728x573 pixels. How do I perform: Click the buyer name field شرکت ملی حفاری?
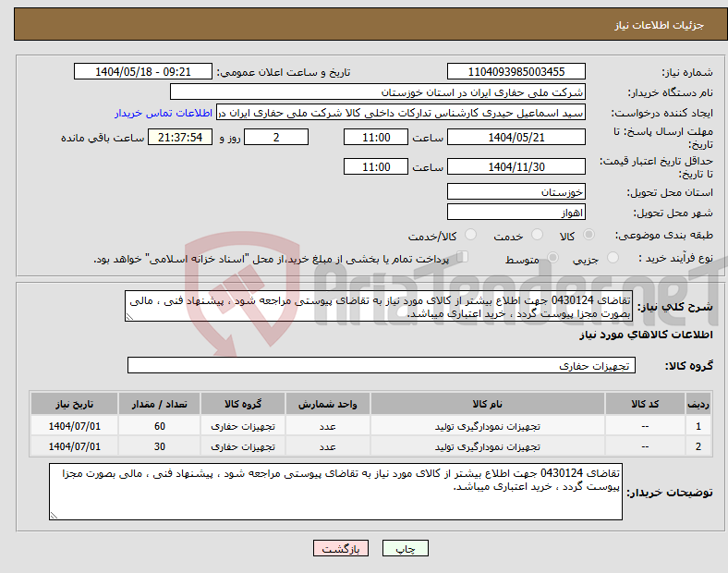click(378, 91)
